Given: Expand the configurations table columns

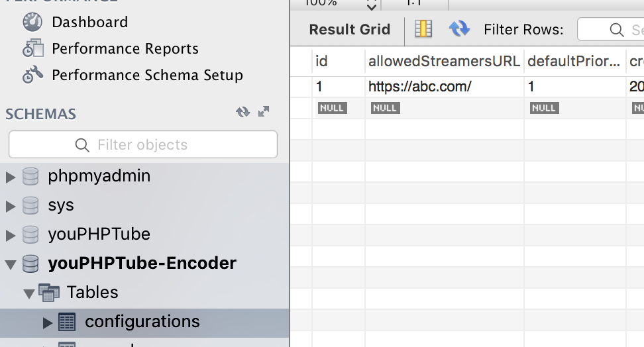Looking at the screenshot, I should (x=48, y=322).
